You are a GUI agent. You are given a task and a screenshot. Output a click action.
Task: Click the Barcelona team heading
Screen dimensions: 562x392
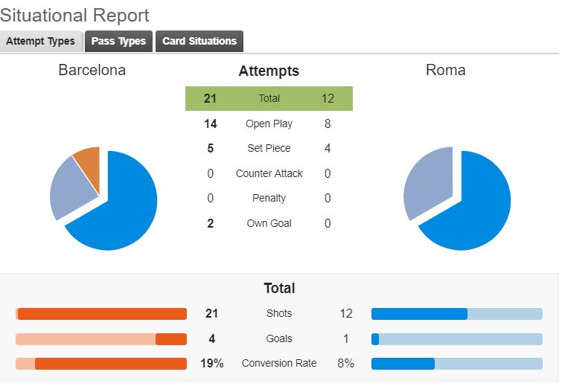pyautogui.click(x=92, y=71)
